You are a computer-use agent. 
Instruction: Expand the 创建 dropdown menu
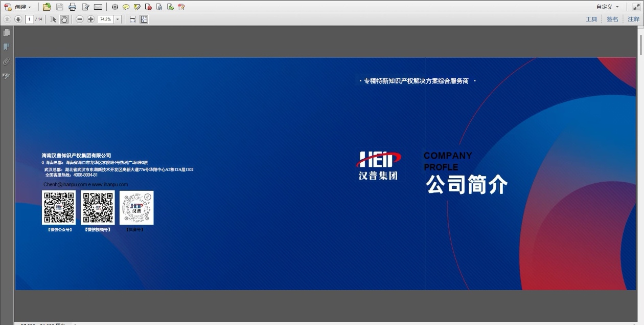pyautogui.click(x=22, y=7)
